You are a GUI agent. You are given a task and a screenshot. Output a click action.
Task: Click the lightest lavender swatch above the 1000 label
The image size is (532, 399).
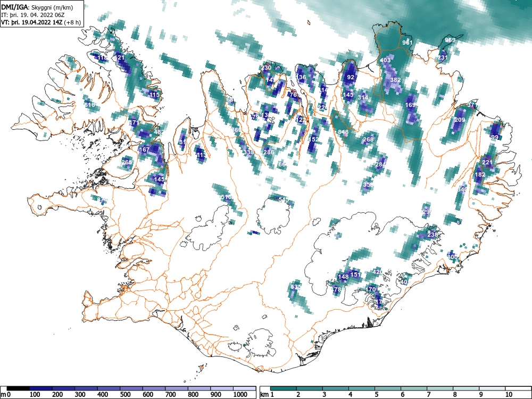tap(244, 388)
